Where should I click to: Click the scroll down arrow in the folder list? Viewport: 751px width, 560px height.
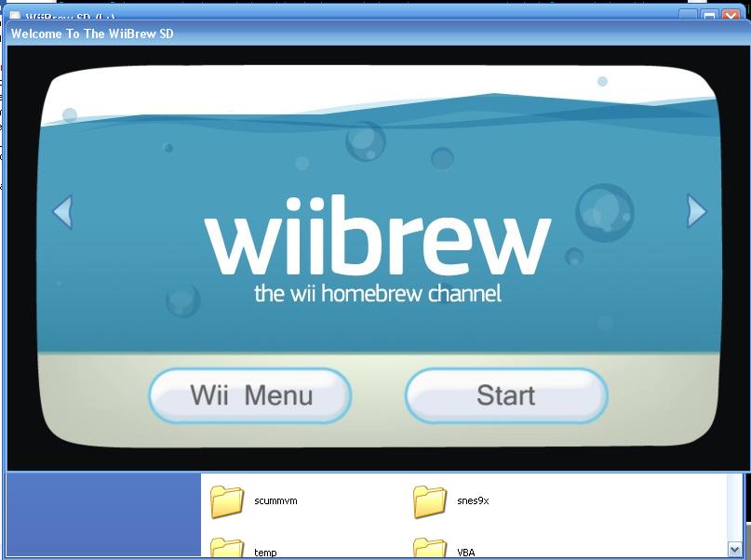click(734, 549)
